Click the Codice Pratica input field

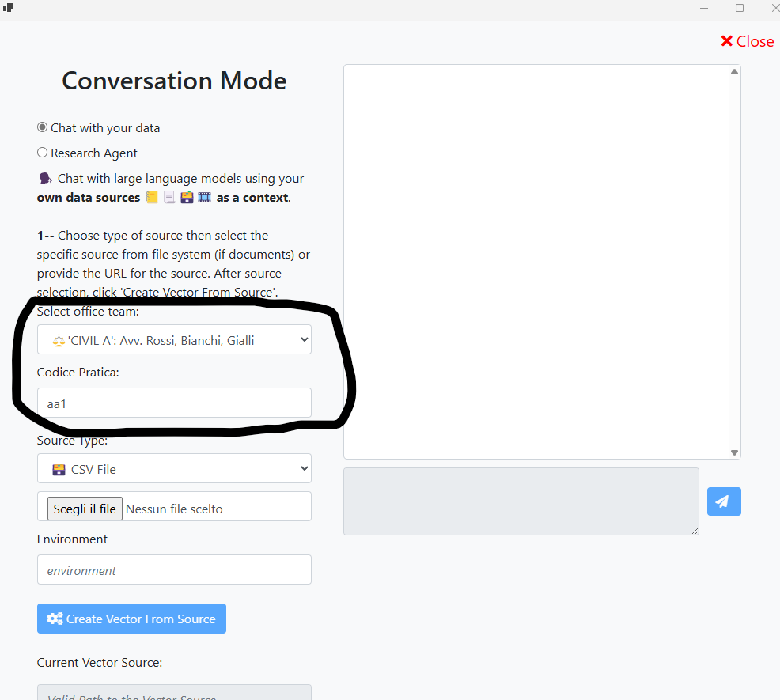(174, 403)
